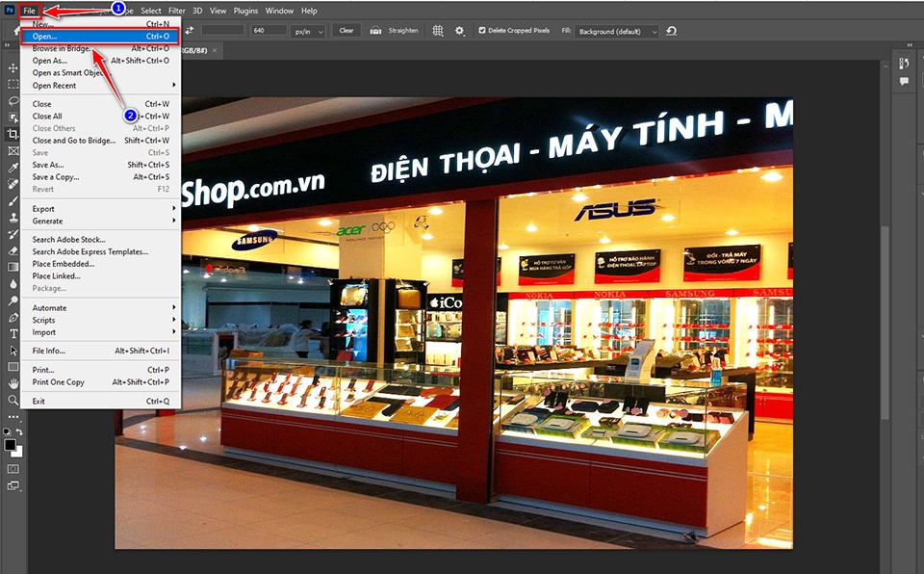Image resolution: width=924 pixels, height=574 pixels.
Task: Select the Zoom tool
Action: (13, 400)
